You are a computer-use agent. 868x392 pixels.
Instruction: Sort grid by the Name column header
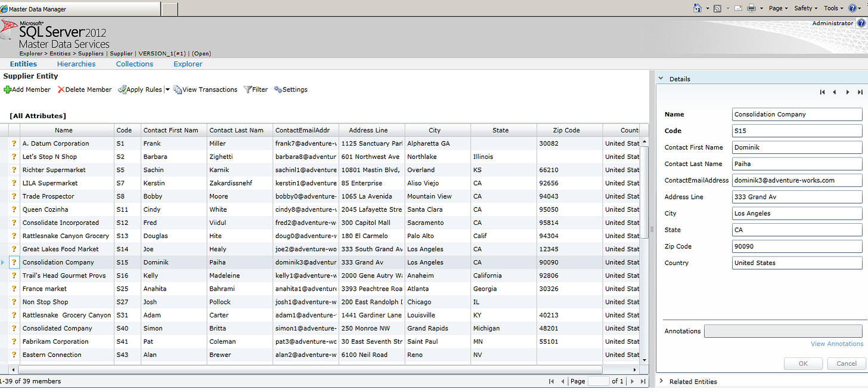(x=67, y=130)
